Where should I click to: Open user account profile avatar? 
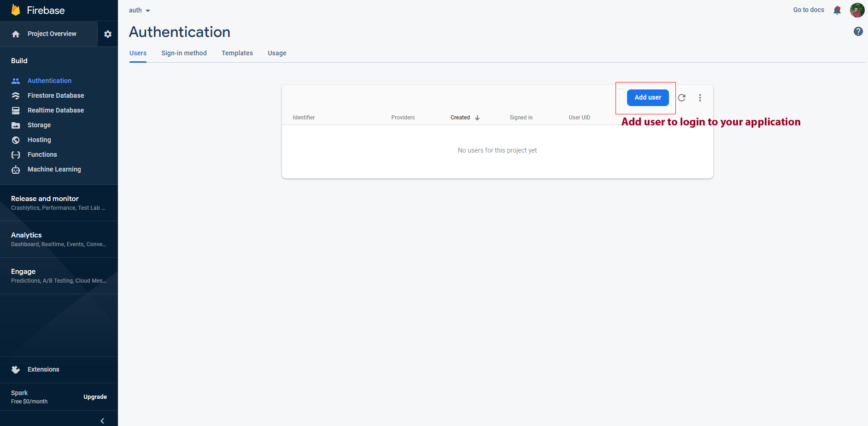tap(857, 10)
